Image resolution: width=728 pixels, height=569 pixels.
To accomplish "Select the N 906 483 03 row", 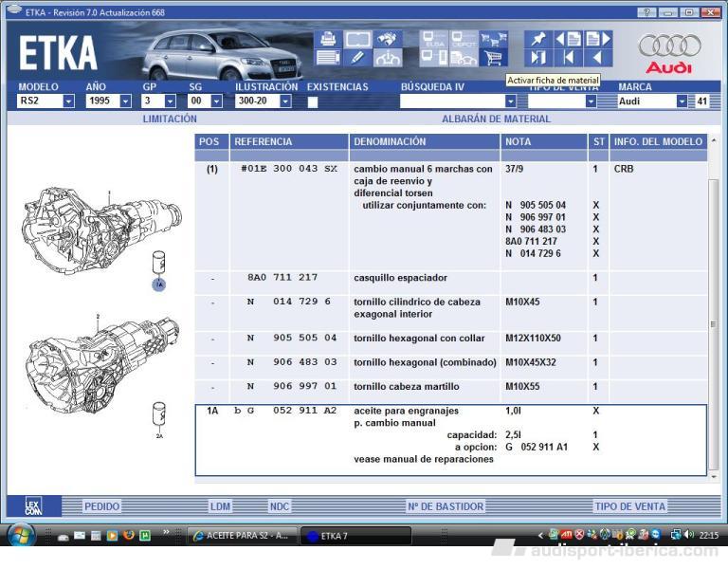I will (x=451, y=367).
